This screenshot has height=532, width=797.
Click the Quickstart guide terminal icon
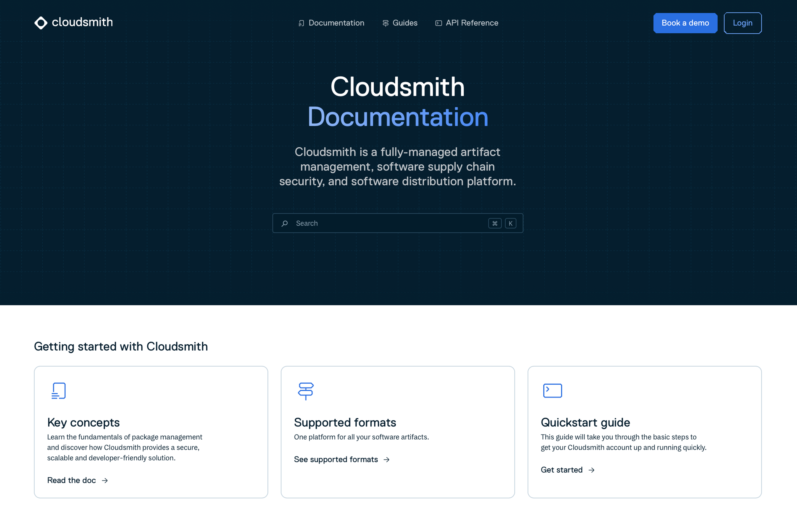click(552, 390)
